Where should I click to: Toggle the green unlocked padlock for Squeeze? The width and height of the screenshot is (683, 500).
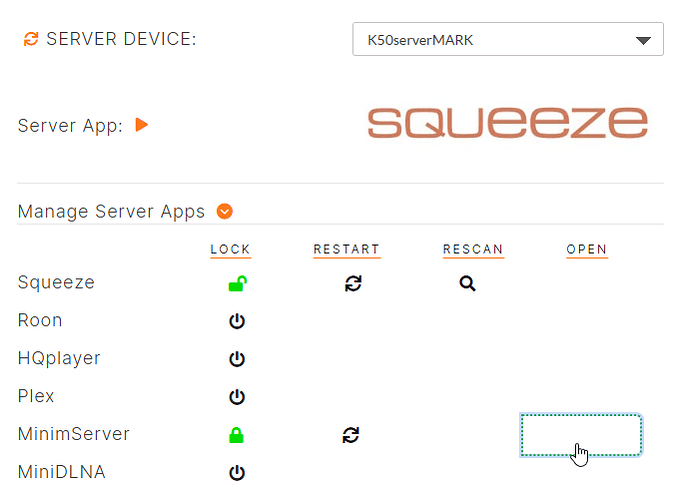pyautogui.click(x=237, y=284)
